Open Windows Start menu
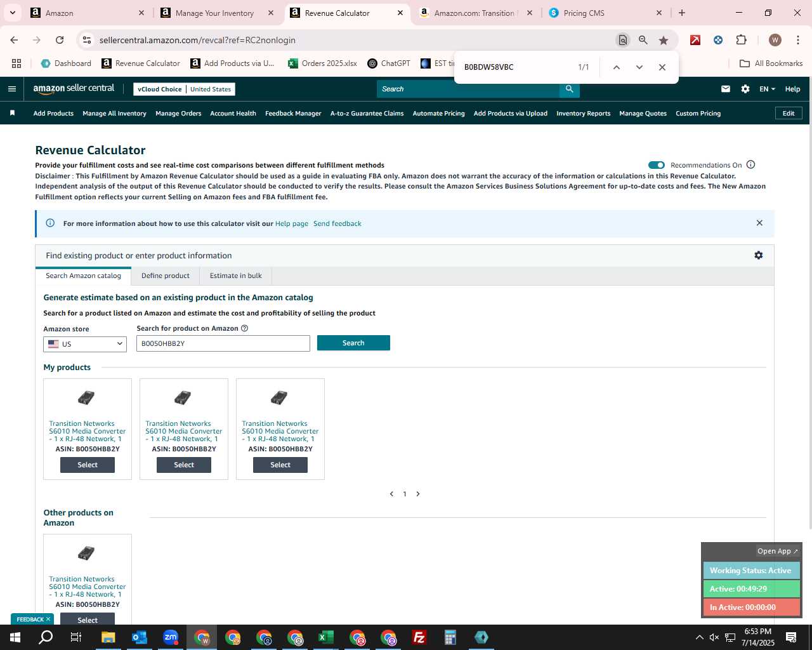 [15, 637]
